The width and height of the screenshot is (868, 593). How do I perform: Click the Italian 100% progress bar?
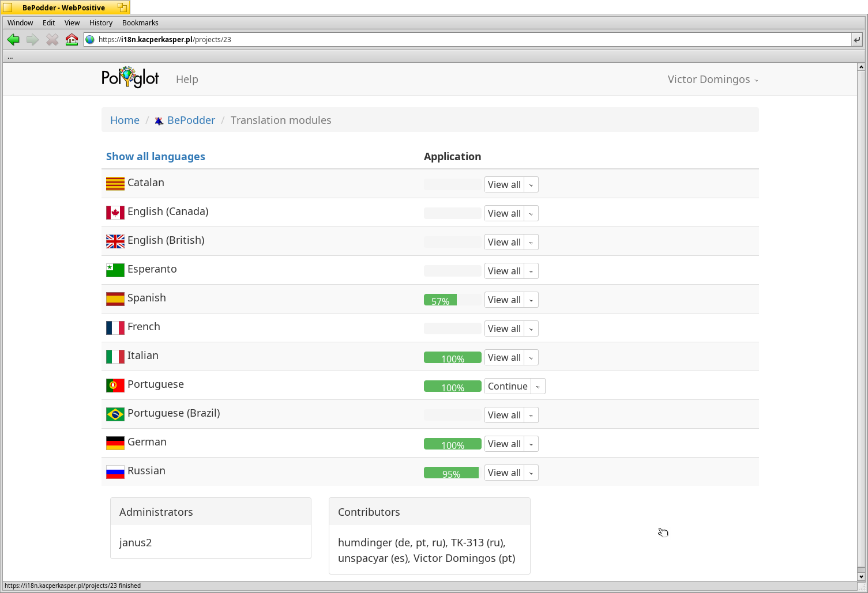(453, 357)
